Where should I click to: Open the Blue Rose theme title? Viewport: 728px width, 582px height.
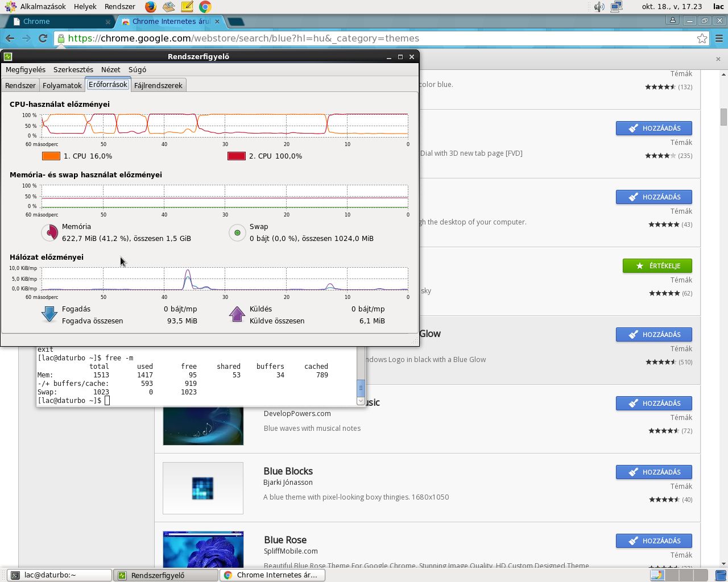point(286,540)
